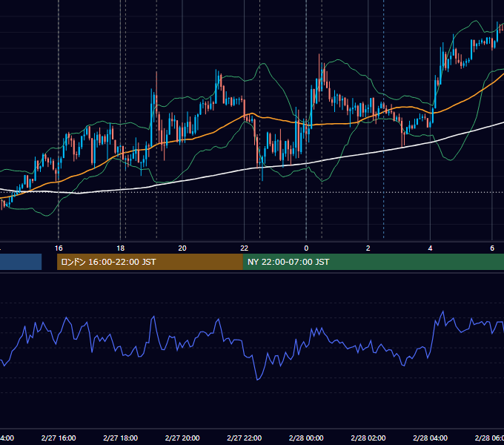Viewport: 504px width, 445px height.
Task: Click the 2/28 02:00 time label
Action: (x=368, y=438)
